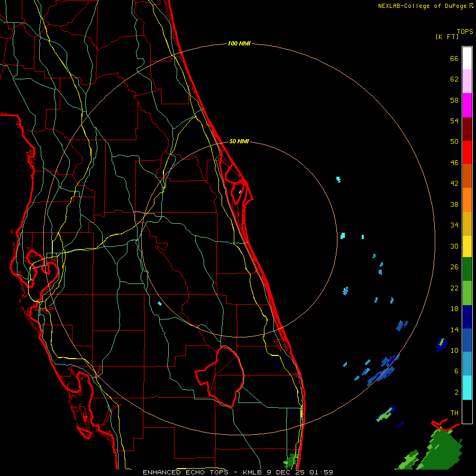Click the legend value "14"
The height and width of the screenshot is (476, 476).
pyautogui.click(x=454, y=329)
